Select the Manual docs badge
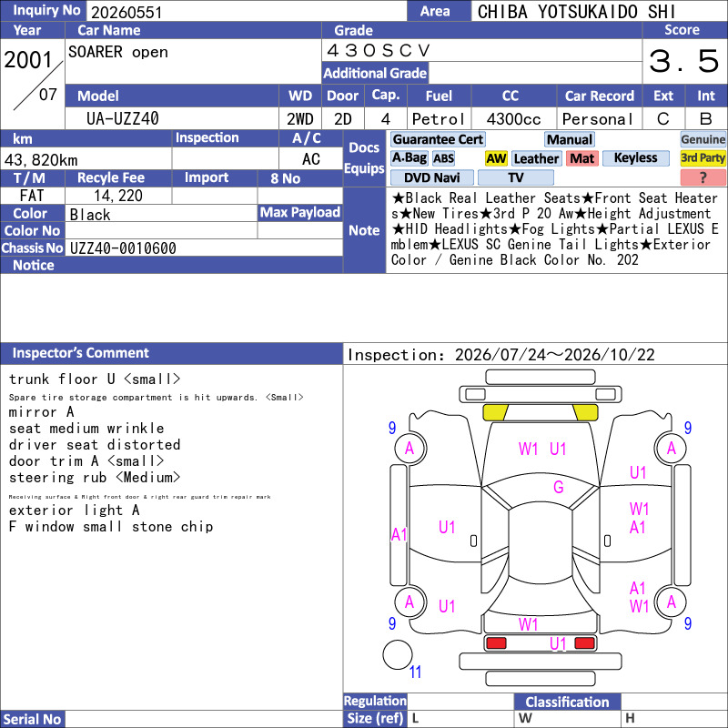The width and height of the screenshot is (728, 728). point(570,139)
